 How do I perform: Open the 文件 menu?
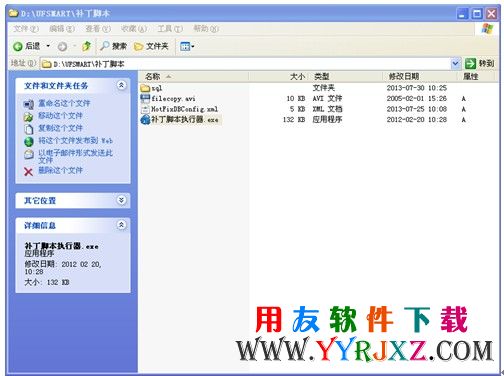[26, 29]
